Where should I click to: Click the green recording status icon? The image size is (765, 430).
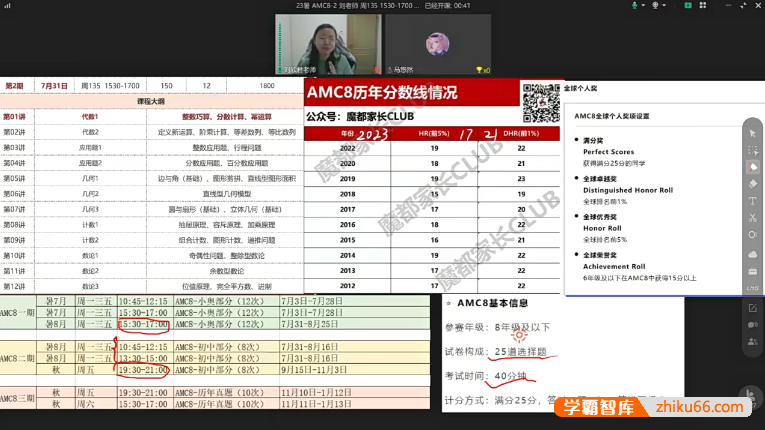coord(687,5)
